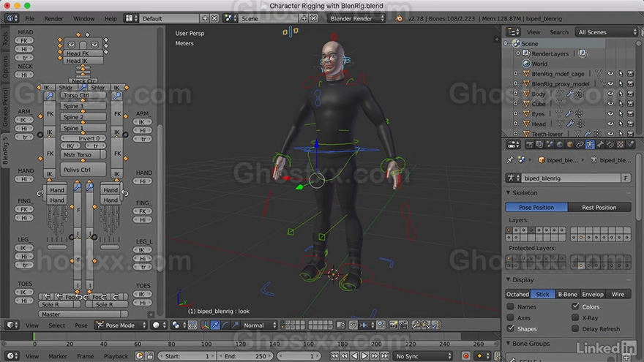
Task: Toggle automatic keyframe record button
Action: pyautogui.click(x=465, y=356)
